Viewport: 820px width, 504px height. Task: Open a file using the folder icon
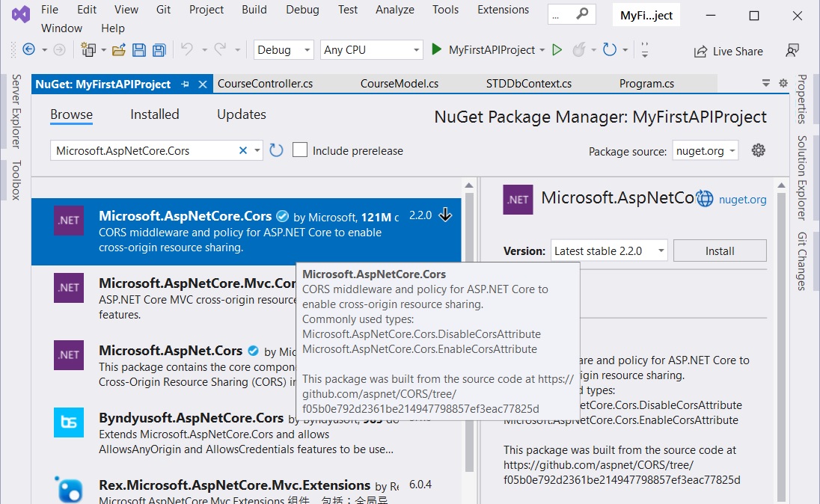[119, 49]
